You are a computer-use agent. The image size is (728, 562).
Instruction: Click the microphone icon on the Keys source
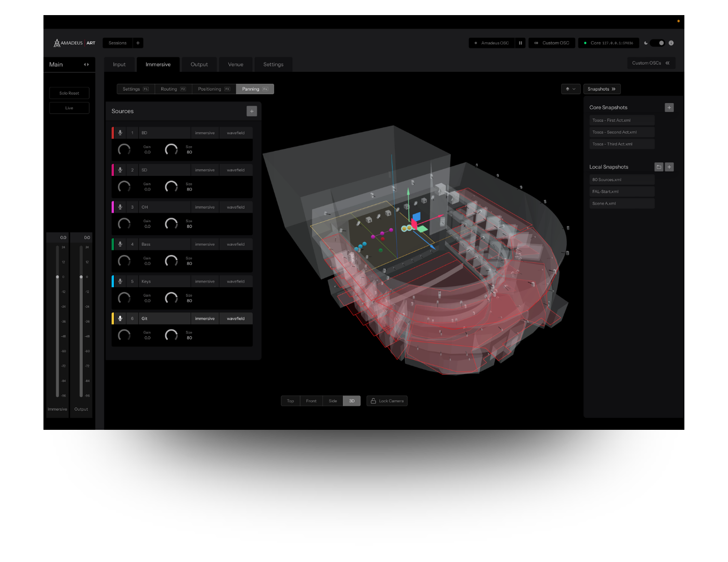point(120,282)
